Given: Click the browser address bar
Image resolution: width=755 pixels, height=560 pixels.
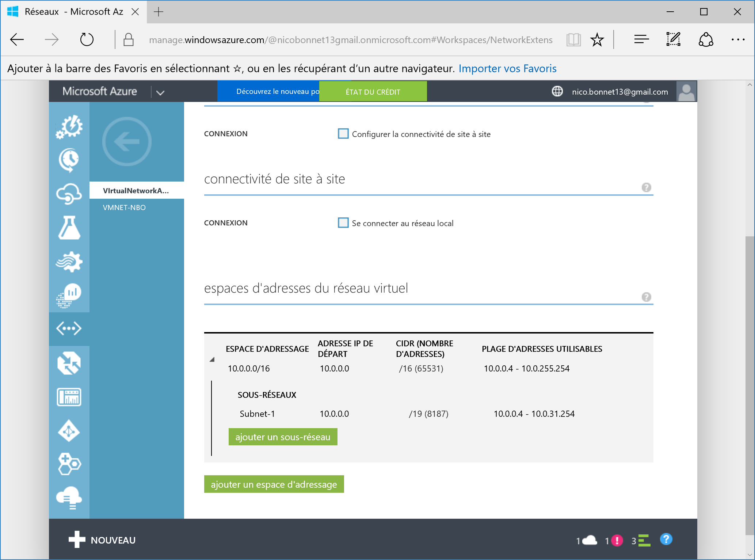Looking at the screenshot, I should [350, 40].
